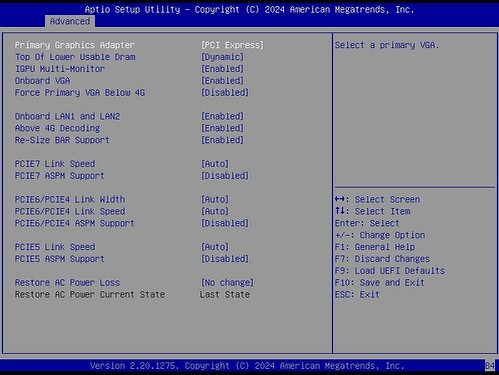Click the B4 indicator in bottom corner
The image size is (499, 375).
tap(490, 366)
